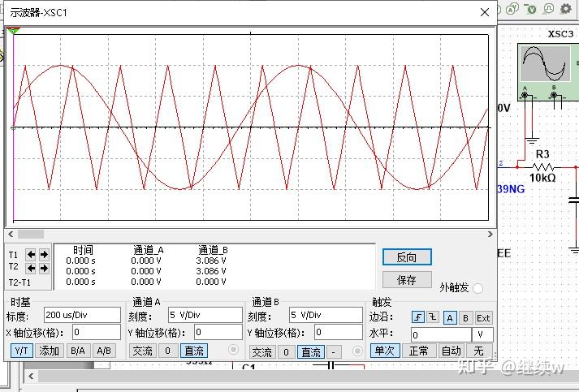
Task: Click the 通道_A column header
Action: (x=148, y=250)
